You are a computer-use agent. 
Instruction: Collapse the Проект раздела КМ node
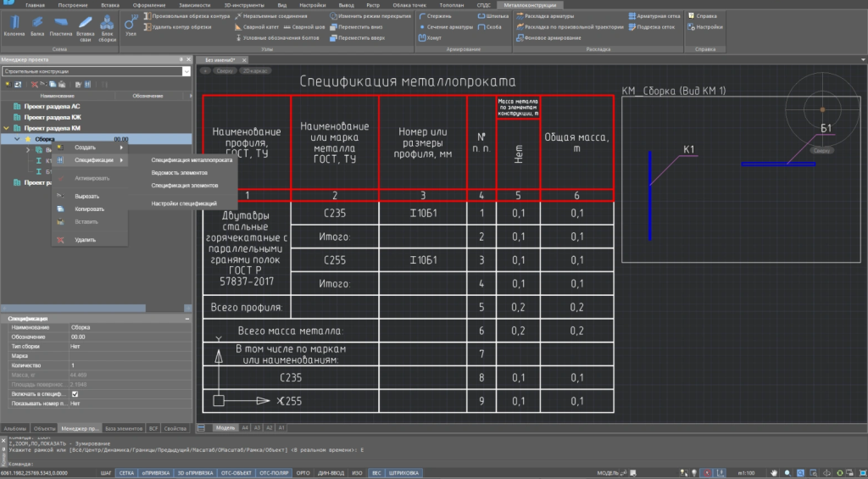coord(7,127)
